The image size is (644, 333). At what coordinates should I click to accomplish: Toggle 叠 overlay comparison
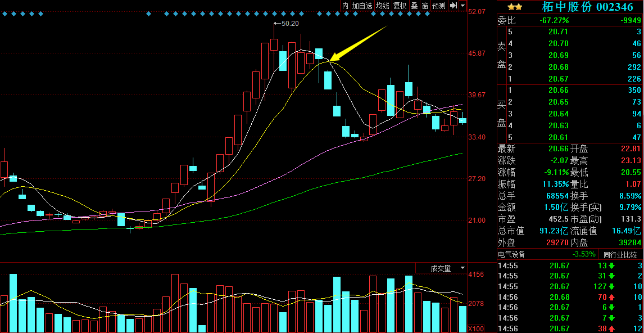click(414, 6)
